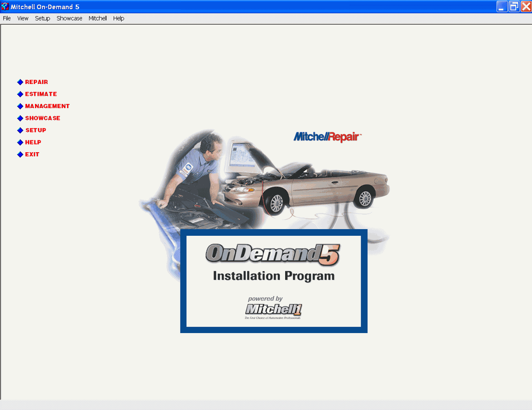Click the REPAIR link

[x=36, y=82]
